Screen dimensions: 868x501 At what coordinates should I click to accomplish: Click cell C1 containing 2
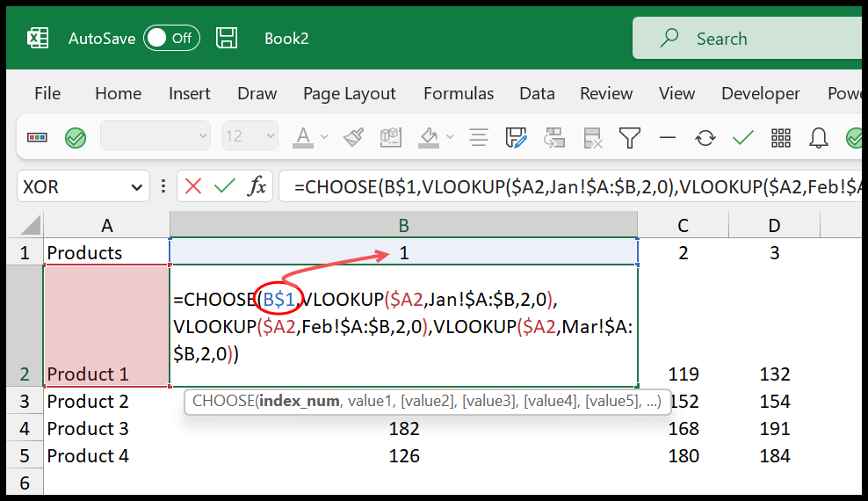(x=684, y=252)
